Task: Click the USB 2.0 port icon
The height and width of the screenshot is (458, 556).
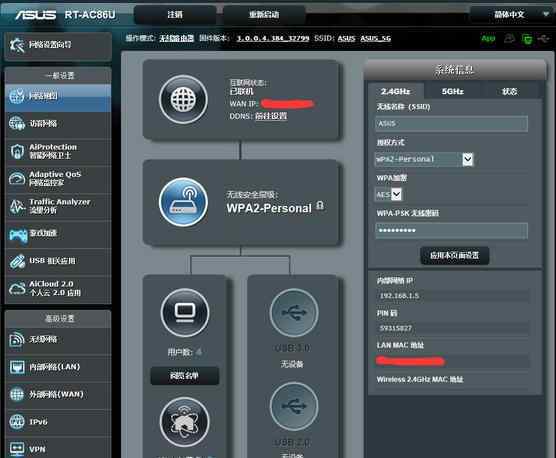Action: [x=294, y=406]
